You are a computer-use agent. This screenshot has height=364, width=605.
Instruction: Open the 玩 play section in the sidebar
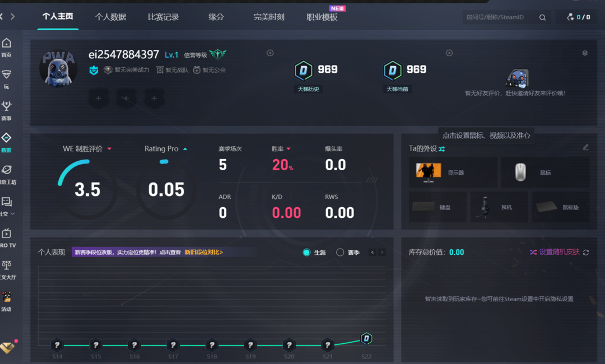click(x=7, y=80)
